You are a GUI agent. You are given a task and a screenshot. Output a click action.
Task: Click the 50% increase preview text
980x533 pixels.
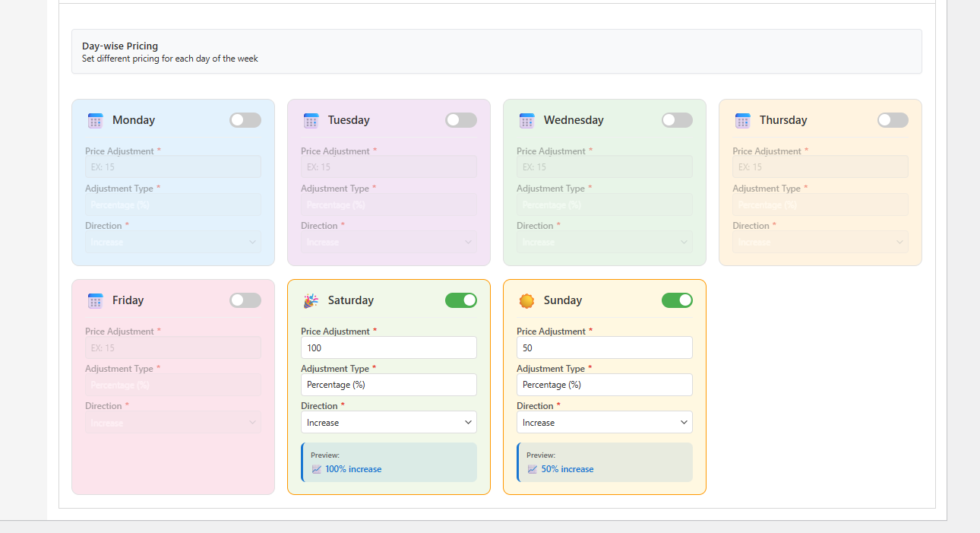click(x=567, y=469)
